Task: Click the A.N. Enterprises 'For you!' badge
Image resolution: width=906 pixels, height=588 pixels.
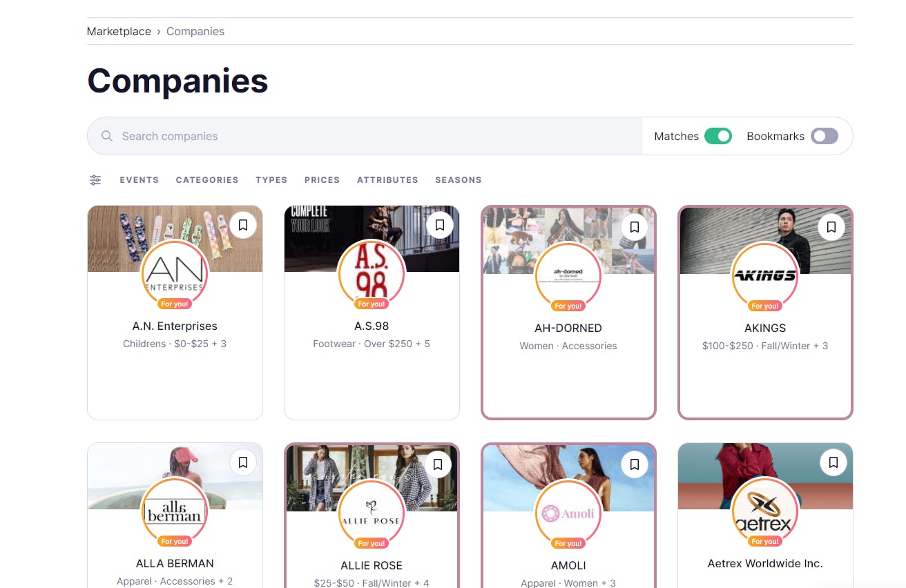Action: tap(175, 304)
